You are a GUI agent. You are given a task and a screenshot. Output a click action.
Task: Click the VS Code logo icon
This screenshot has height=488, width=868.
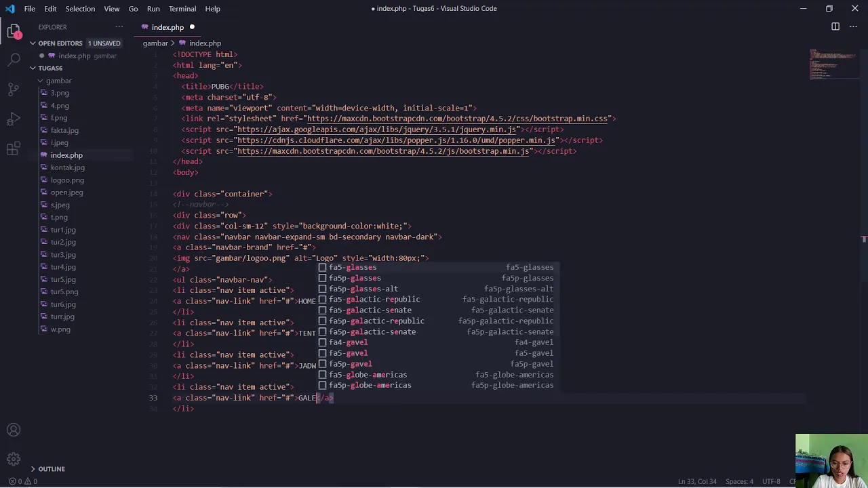[9, 9]
